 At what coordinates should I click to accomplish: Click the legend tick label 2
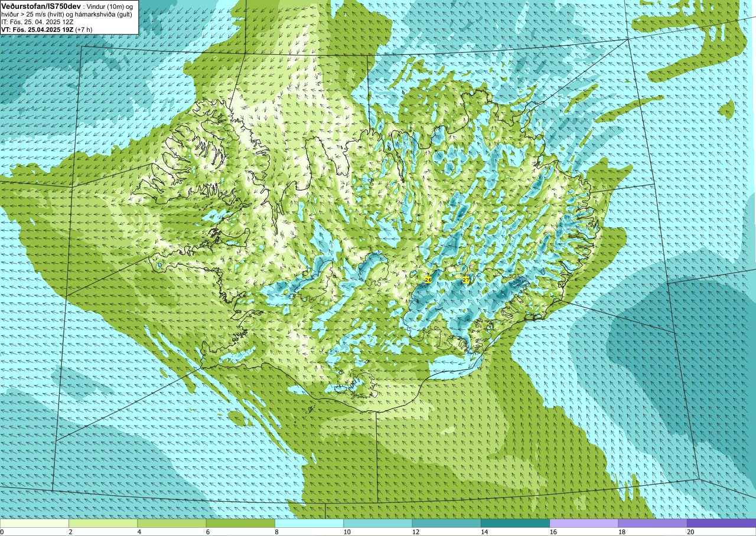(70, 532)
